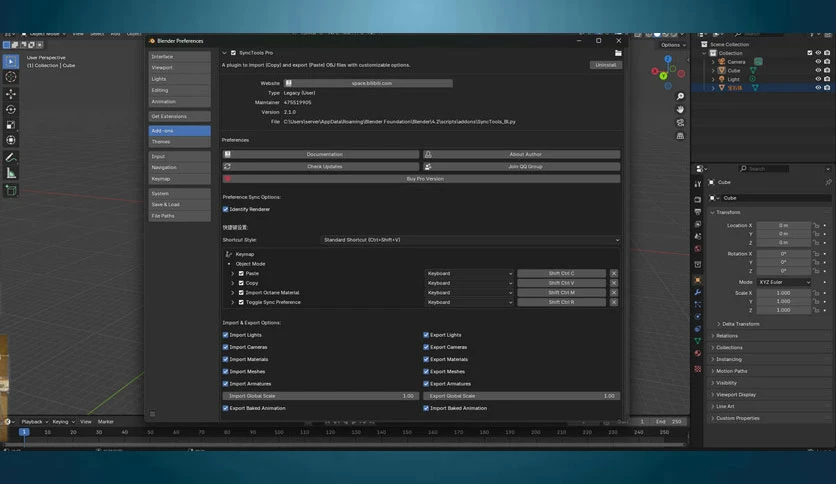Open the Material properties tab icon
This screenshot has height=484, width=836.
[698, 353]
